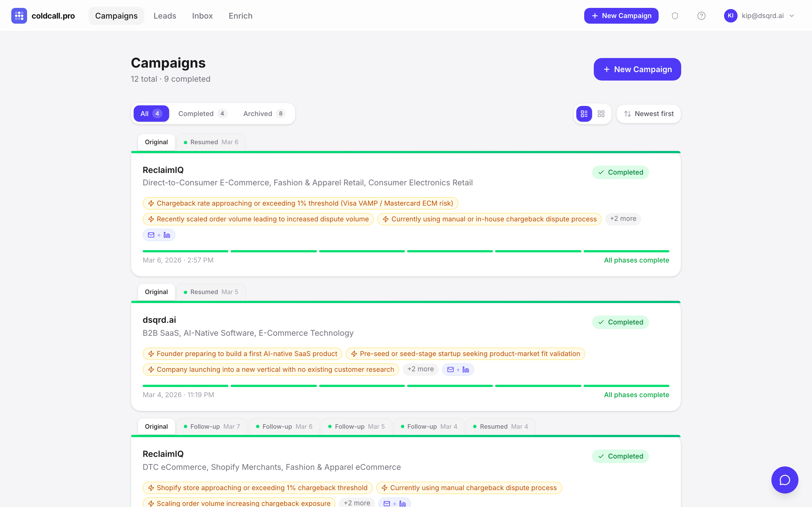The image size is (812, 507).
Task: Click the email+LinkedIn icon on ReclaimIQ card
Action: tap(159, 235)
